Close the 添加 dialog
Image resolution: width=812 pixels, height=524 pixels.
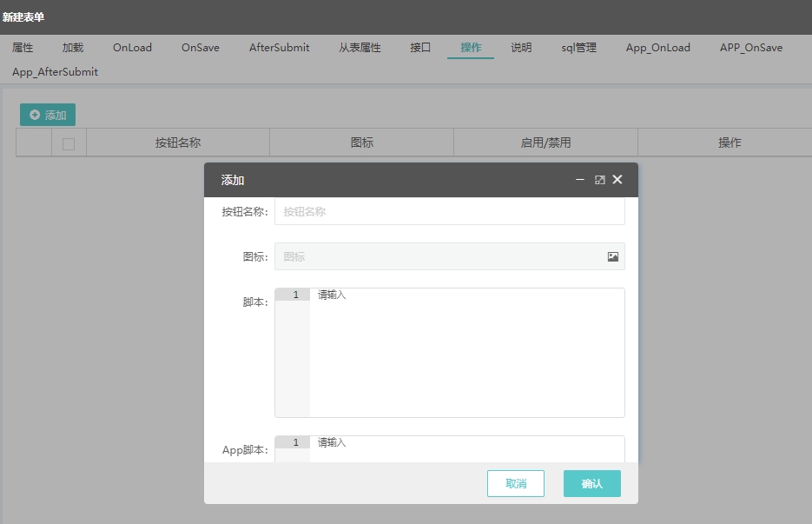point(617,179)
